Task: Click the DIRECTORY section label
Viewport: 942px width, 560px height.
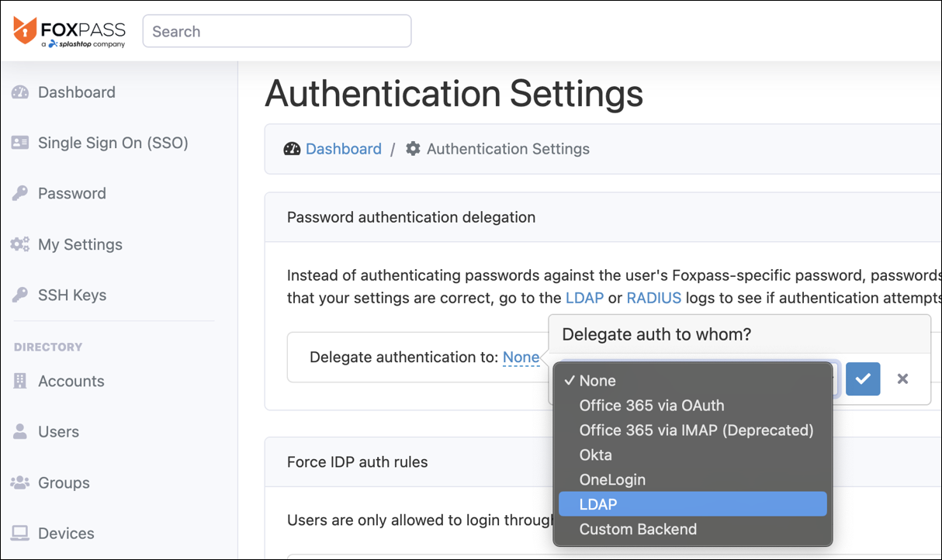Action: tap(48, 347)
